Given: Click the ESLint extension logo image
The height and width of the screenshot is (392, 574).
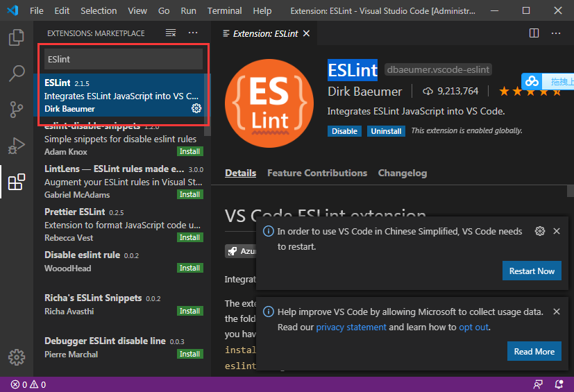Looking at the screenshot, I should [269, 103].
